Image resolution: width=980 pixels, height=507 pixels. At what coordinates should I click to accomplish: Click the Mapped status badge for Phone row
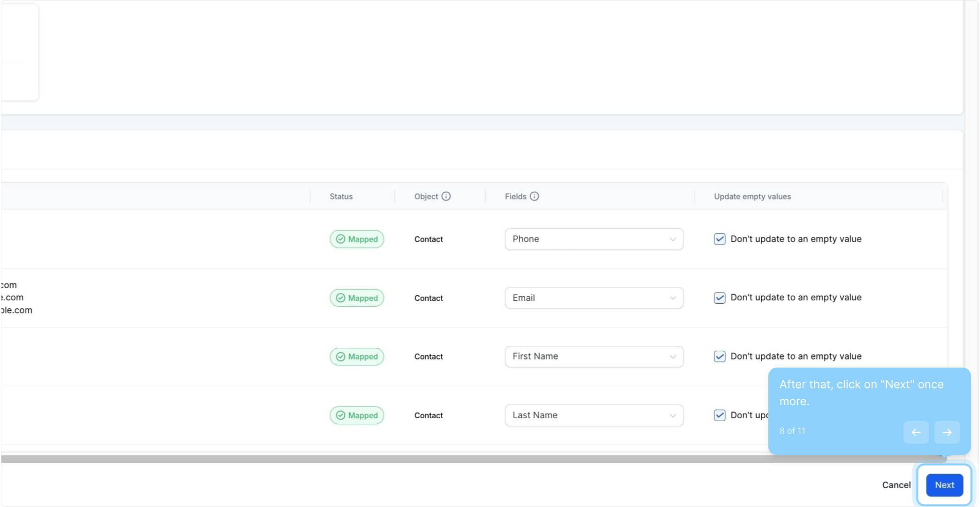pos(357,239)
